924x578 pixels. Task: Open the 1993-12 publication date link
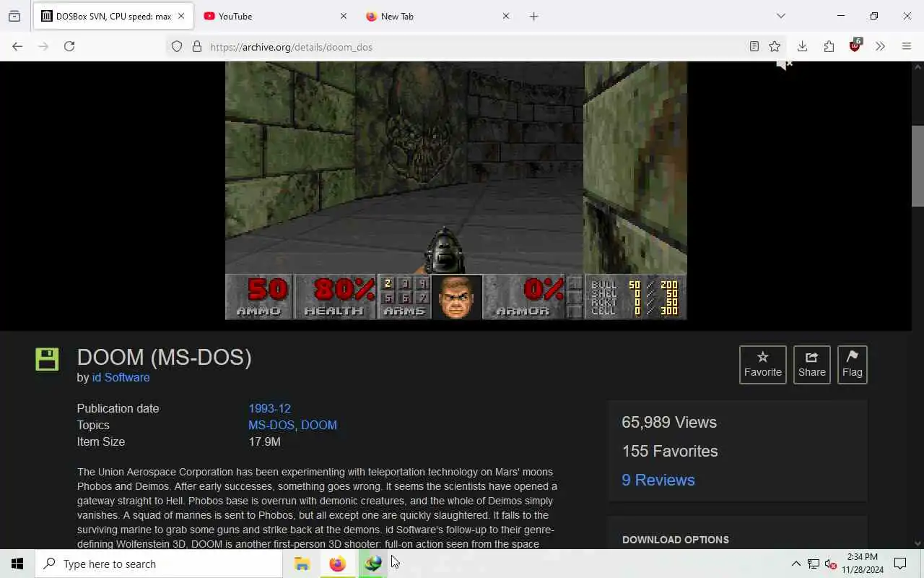coord(270,408)
